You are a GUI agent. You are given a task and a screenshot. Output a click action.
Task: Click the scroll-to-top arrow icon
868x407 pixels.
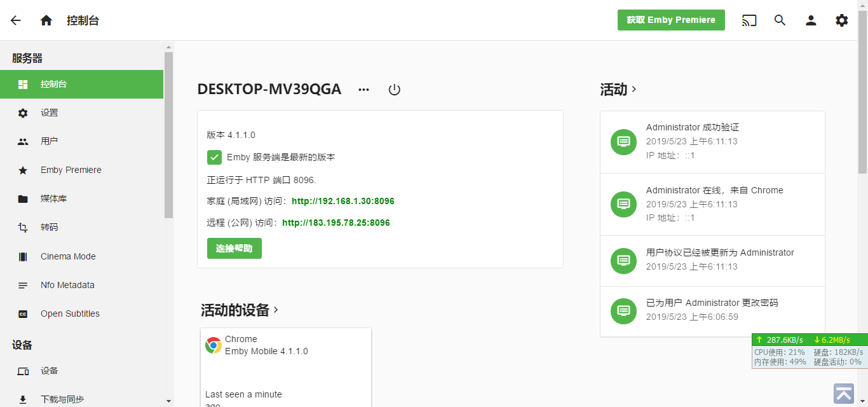click(x=844, y=394)
